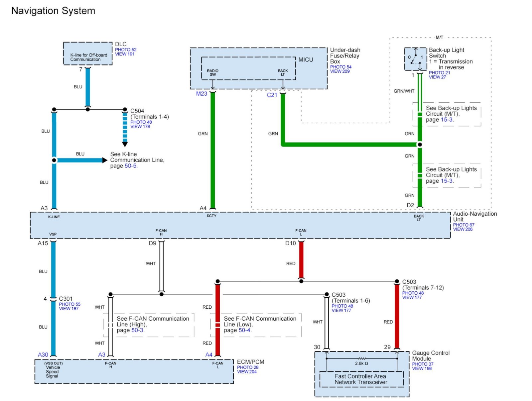Click the dashed blue arrow below C504

click(x=125, y=130)
